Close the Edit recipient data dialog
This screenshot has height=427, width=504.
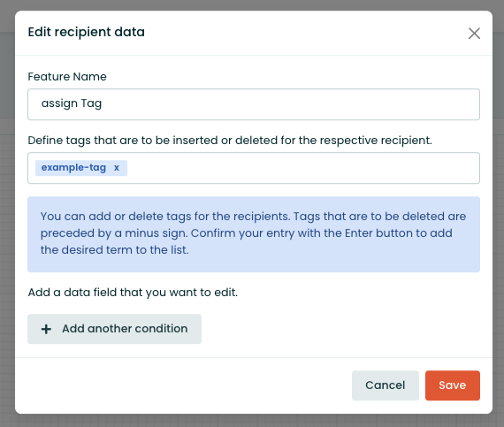tap(474, 34)
